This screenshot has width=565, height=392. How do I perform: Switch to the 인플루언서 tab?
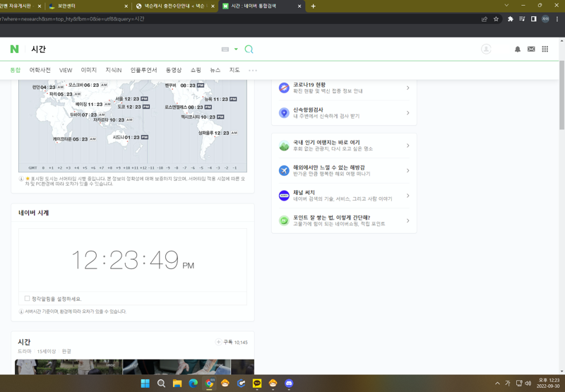click(x=143, y=70)
